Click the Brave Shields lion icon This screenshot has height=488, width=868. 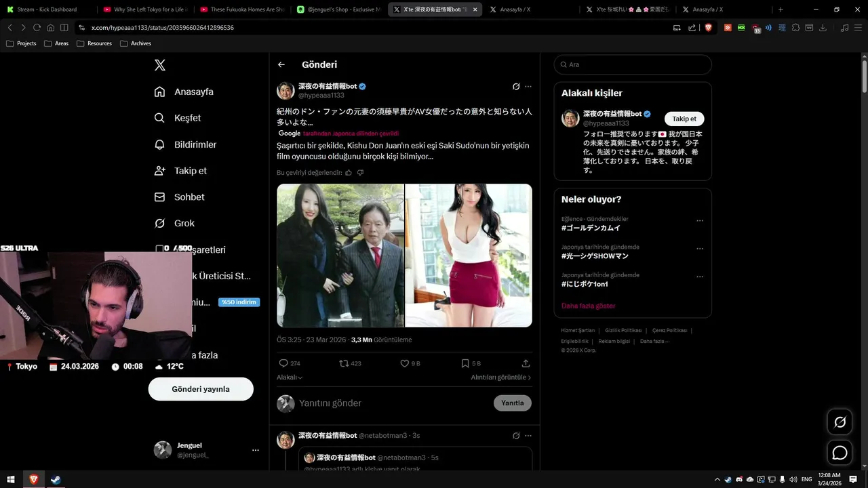708,28
